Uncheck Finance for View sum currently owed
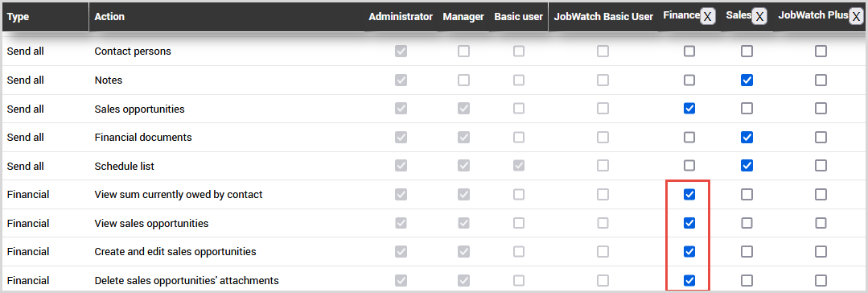Image resolution: width=868 pixels, height=293 pixels. click(689, 195)
